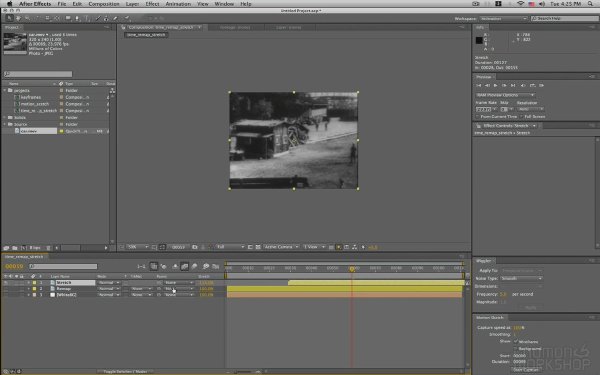This screenshot has width=600, height=375.
Task: Open the Effect menu
Action: [x=152, y=4]
